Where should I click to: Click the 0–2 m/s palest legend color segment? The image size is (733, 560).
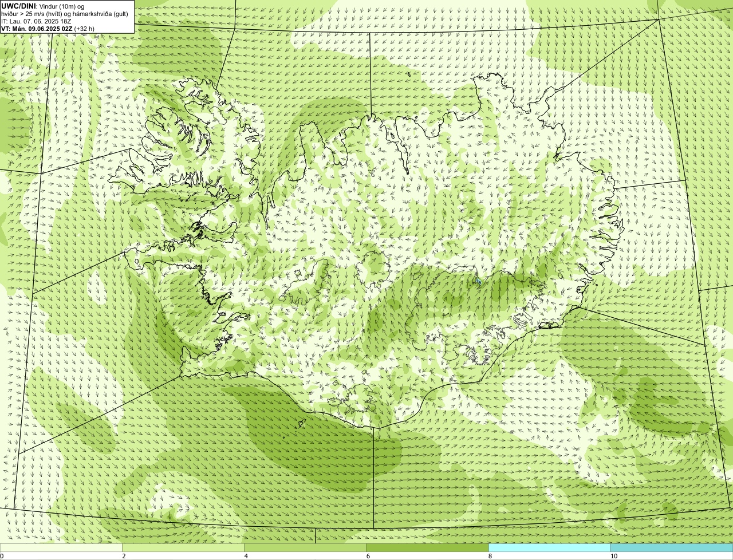coord(61,547)
